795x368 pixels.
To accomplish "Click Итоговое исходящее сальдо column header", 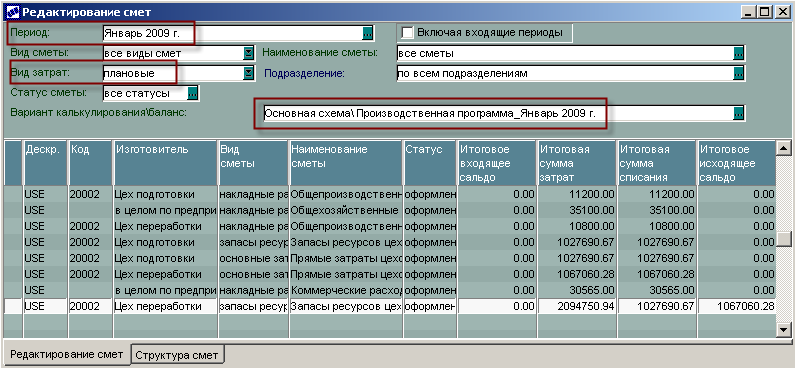I will point(736,163).
